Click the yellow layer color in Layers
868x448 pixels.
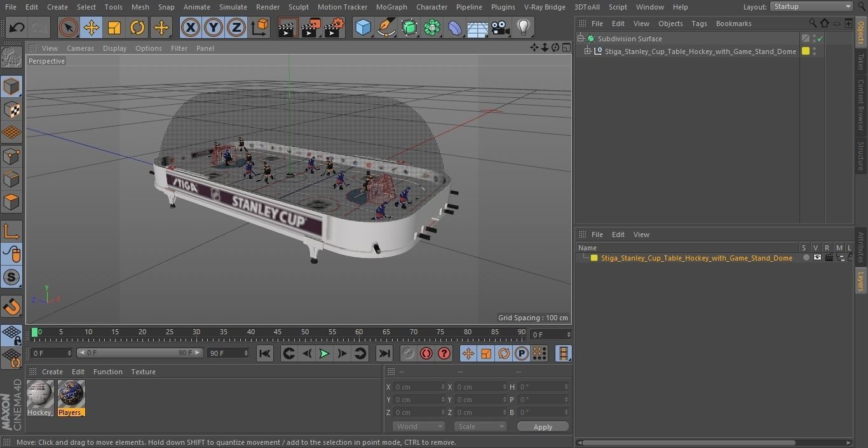point(594,258)
